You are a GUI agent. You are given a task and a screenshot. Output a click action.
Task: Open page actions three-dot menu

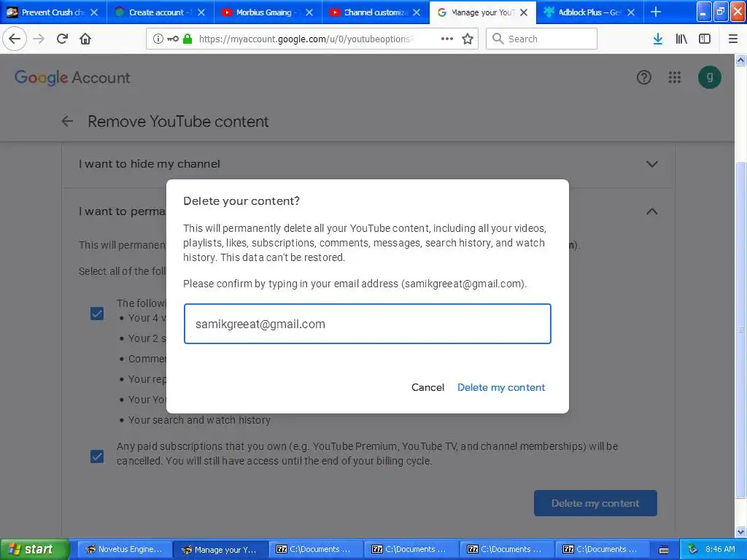(x=447, y=39)
